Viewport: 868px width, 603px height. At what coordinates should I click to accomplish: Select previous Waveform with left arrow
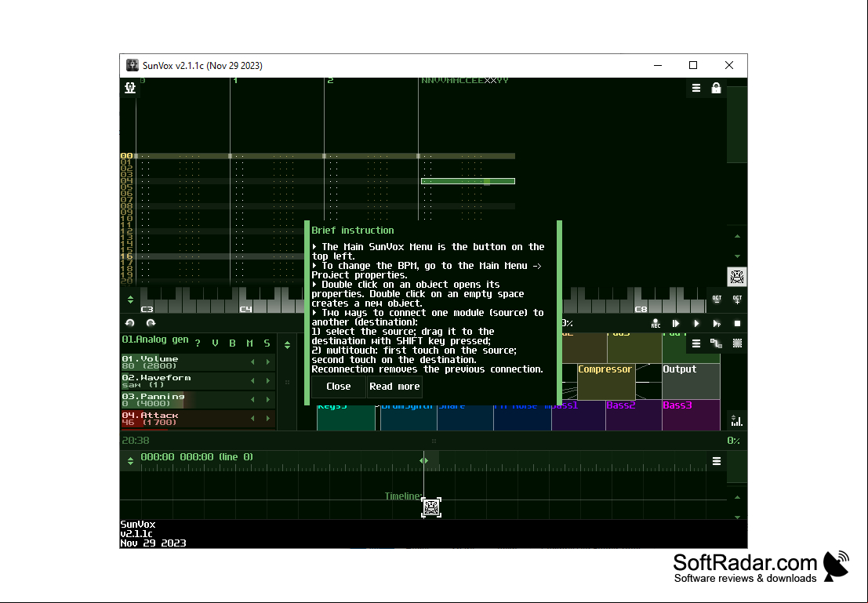pos(253,381)
